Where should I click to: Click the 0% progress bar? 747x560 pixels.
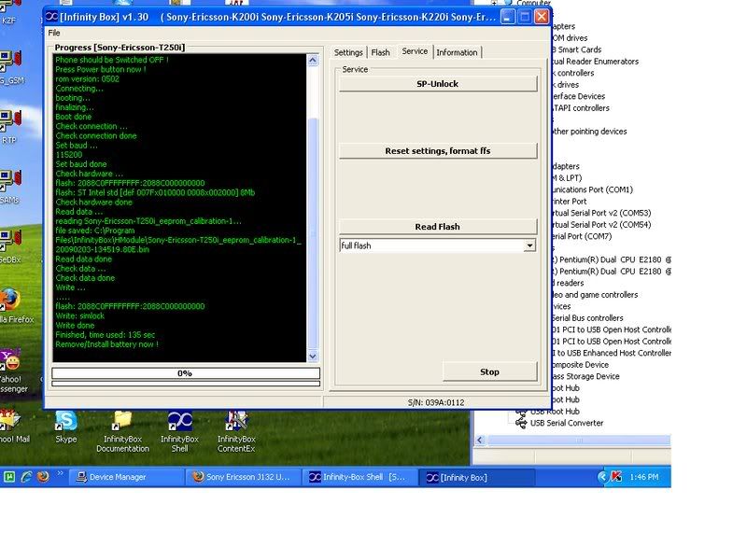click(x=186, y=373)
